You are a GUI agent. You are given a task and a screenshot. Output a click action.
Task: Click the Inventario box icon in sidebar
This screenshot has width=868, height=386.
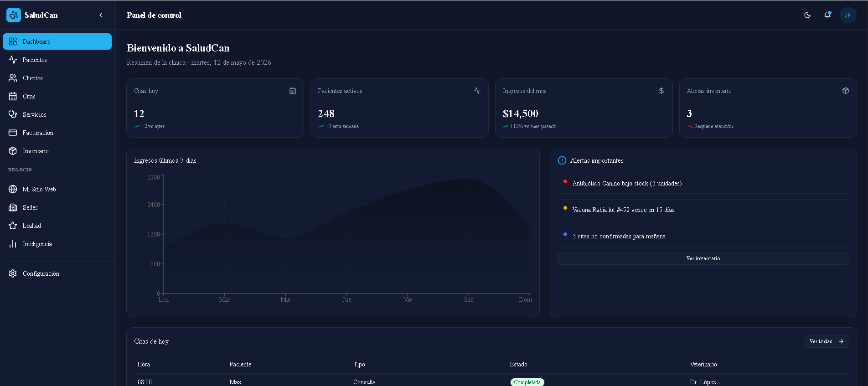point(13,151)
